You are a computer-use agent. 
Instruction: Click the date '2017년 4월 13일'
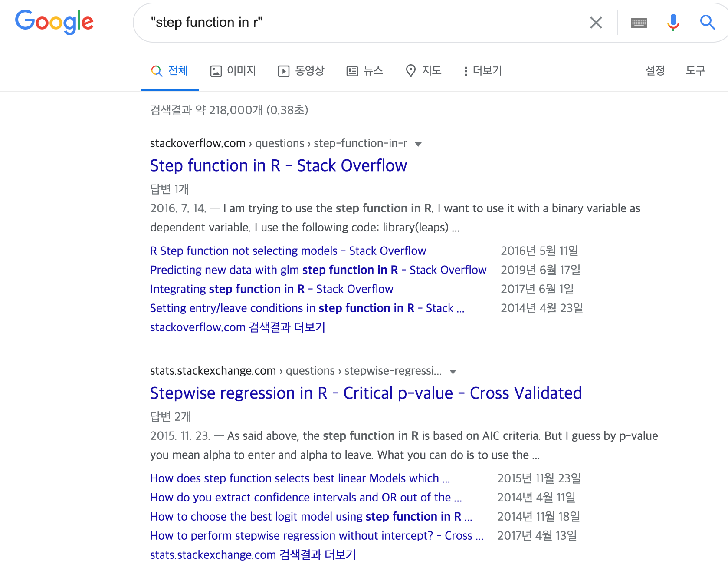point(537,536)
